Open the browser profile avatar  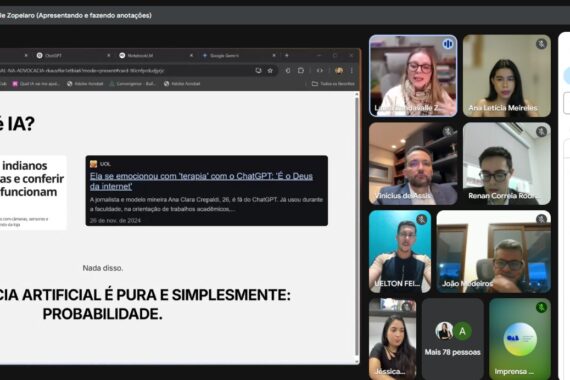(x=339, y=71)
